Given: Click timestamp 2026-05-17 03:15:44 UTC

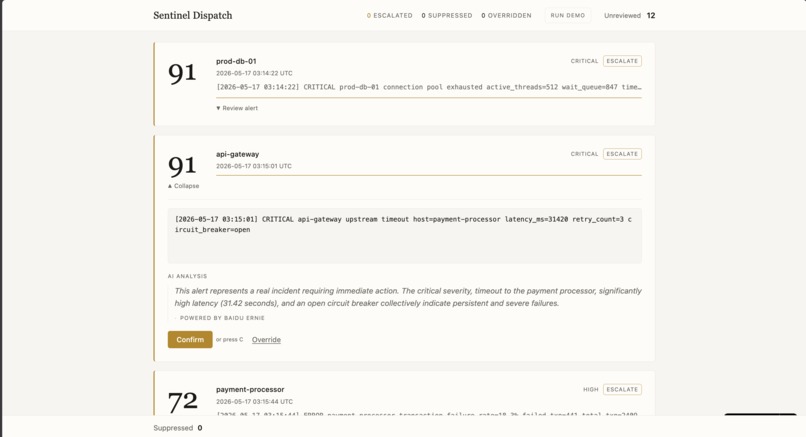Looking at the screenshot, I should pos(254,402).
